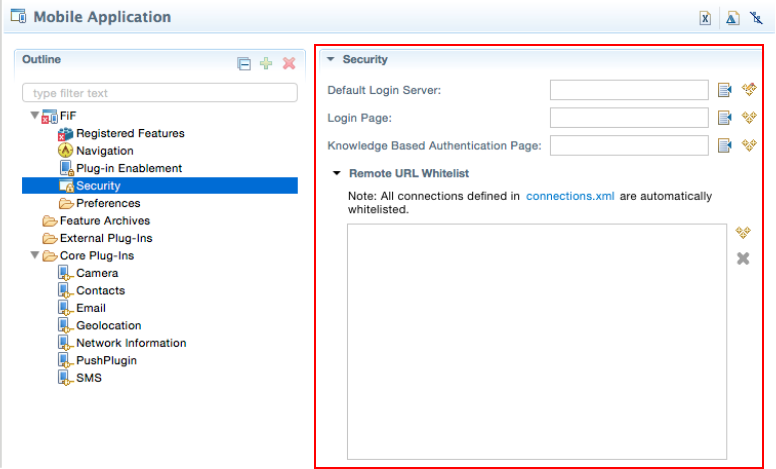Click Knowledge Based Authentication diamond-cluster icon
Screen dimensions: 776x469
(749, 145)
